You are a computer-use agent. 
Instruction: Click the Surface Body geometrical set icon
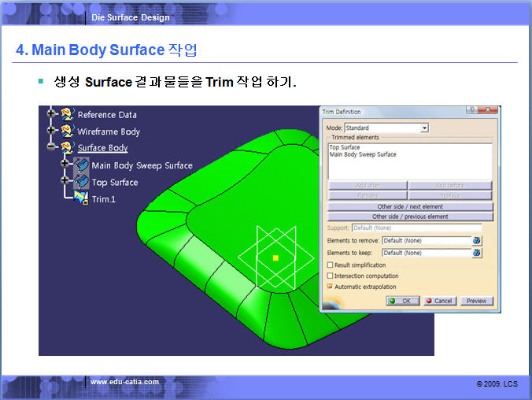pos(67,148)
